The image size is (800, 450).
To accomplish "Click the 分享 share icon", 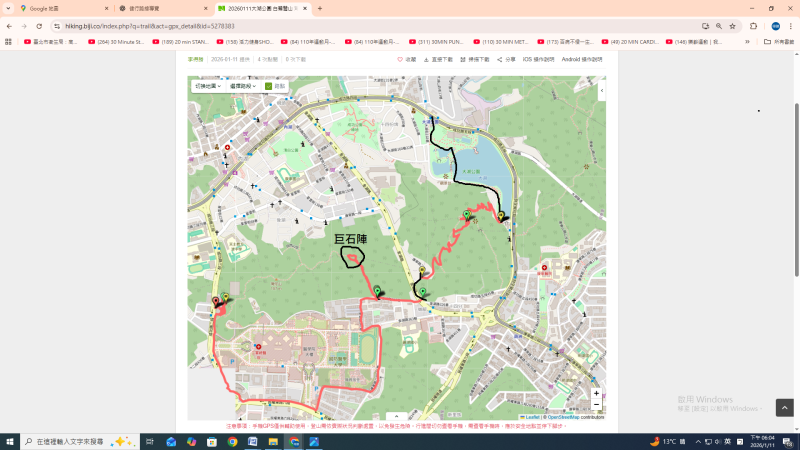I will (x=500, y=60).
